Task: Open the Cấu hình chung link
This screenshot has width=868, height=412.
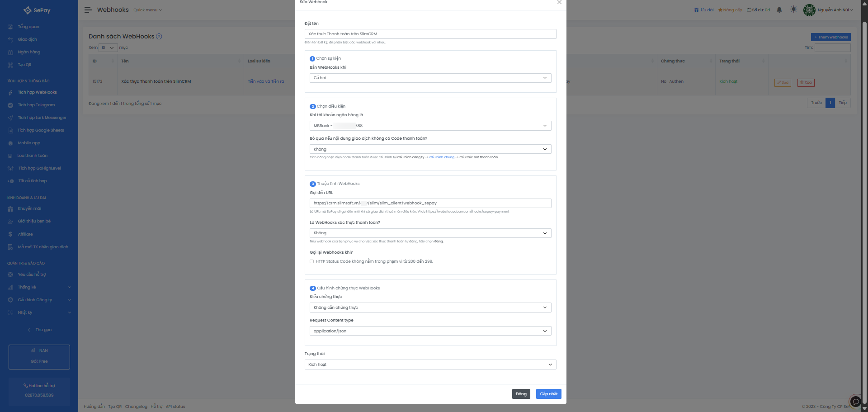Action: click(442, 157)
